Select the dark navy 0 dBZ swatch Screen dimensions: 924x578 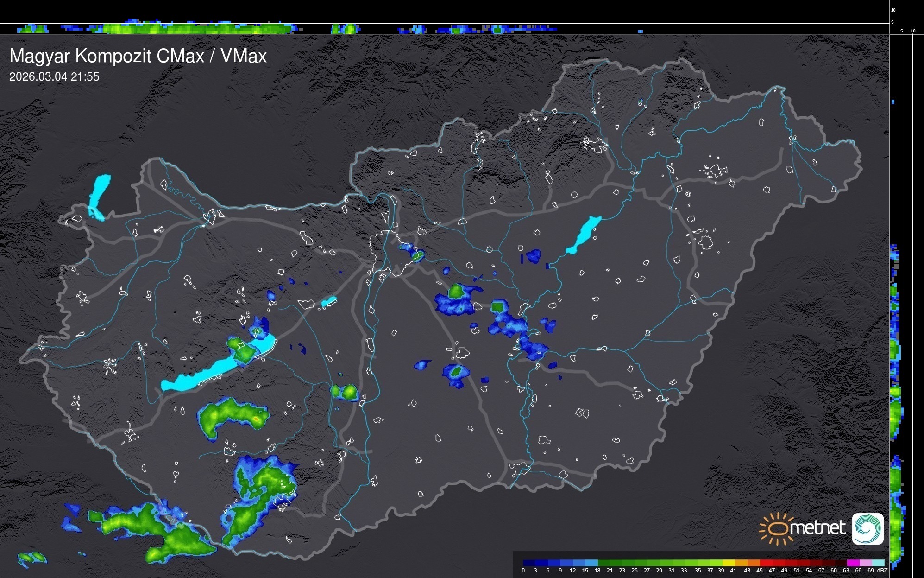529,563
